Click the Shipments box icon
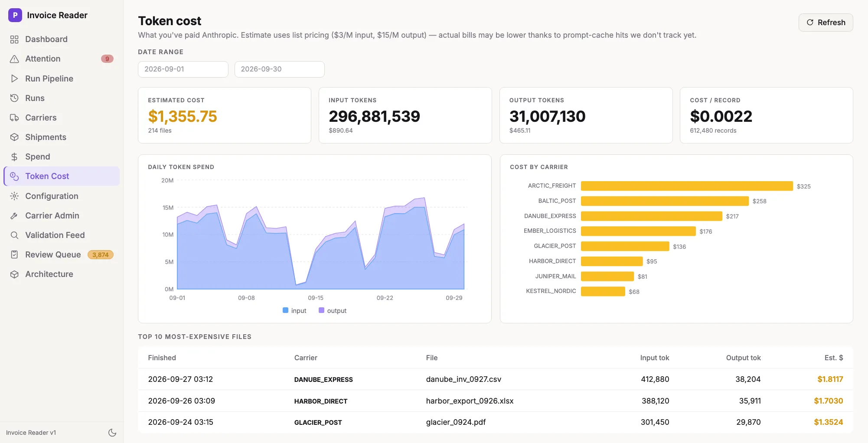 point(14,137)
